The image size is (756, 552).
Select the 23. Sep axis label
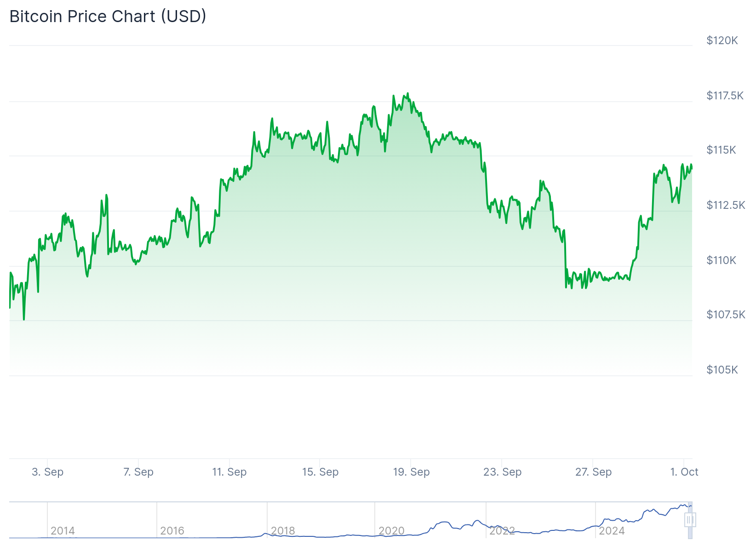pyautogui.click(x=502, y=472)
